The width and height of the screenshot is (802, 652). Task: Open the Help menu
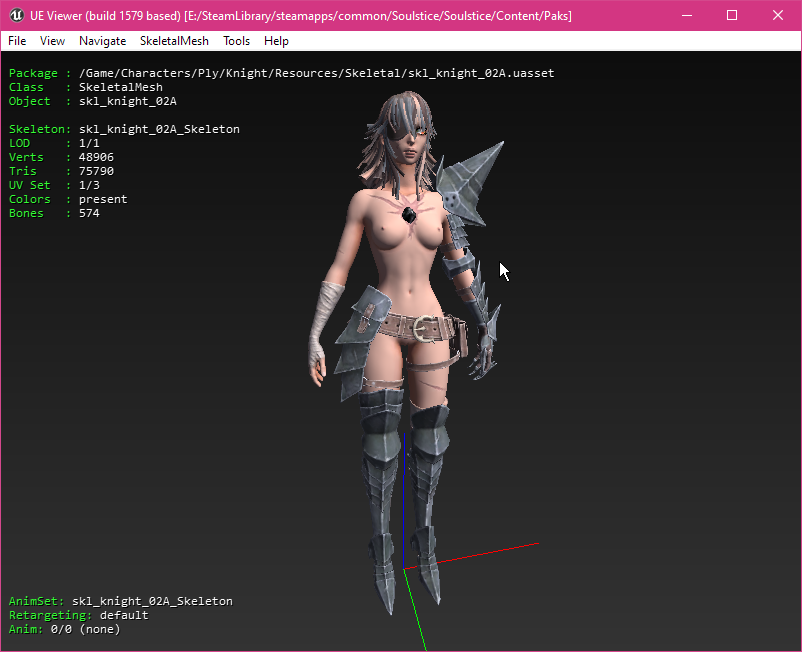pos(276,41)
